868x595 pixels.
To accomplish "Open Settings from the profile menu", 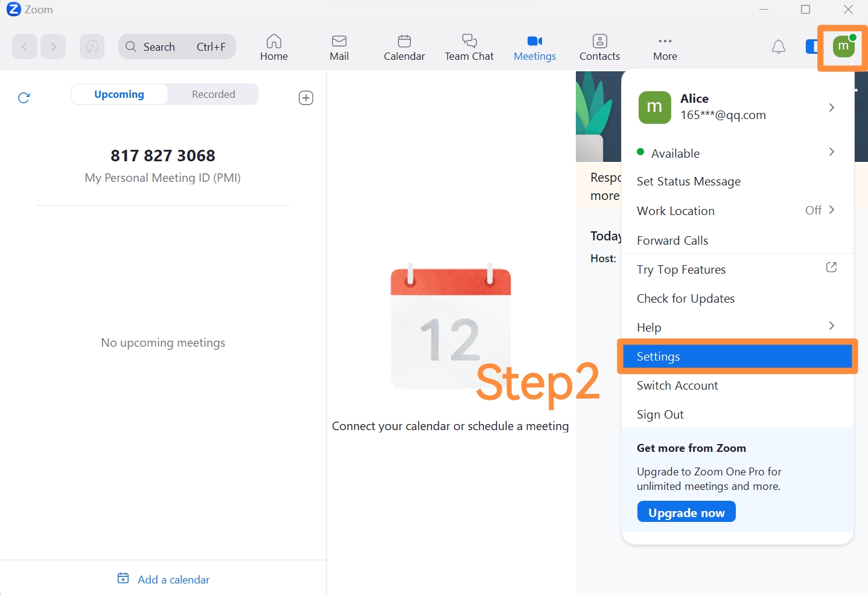I will [738, 356].
